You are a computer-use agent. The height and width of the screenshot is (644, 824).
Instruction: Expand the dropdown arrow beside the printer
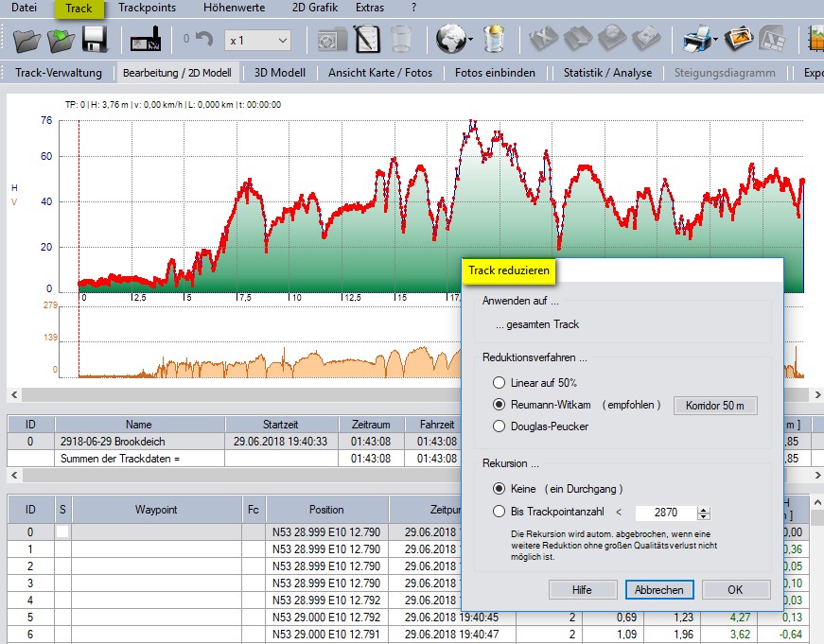(717, 41)
